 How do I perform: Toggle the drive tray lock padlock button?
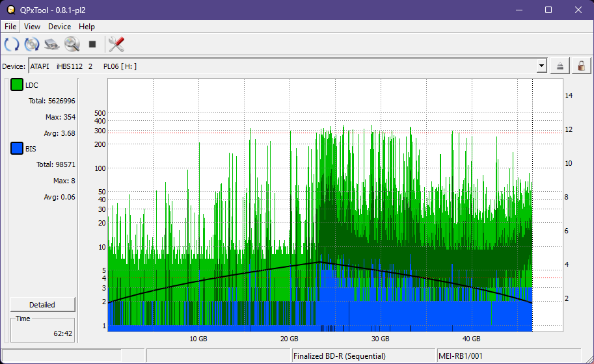(x=581, y=66)
